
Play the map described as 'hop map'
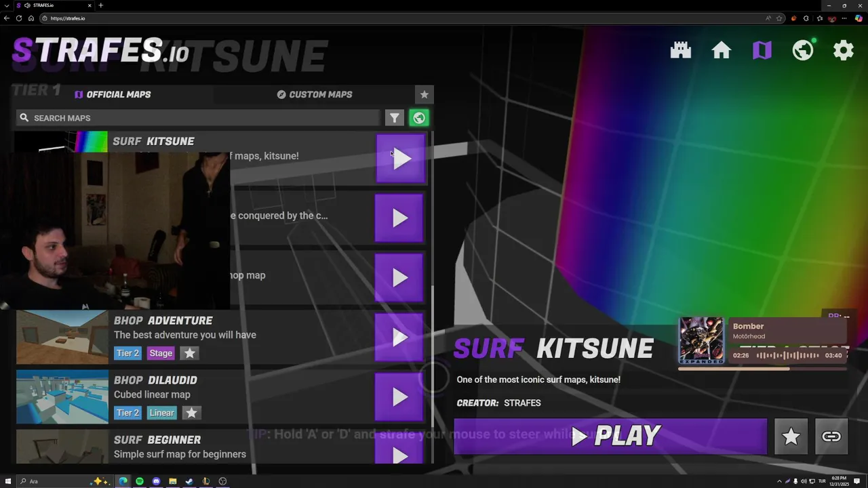click(399, 278)
